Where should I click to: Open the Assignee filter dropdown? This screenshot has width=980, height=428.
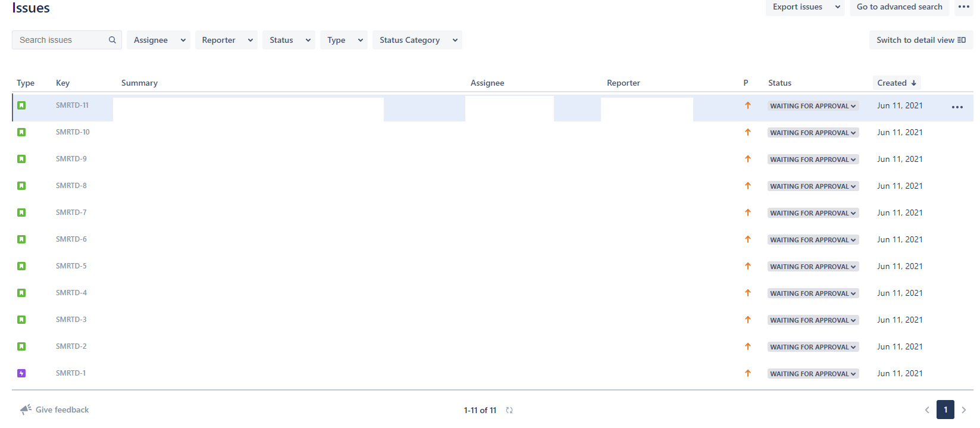pyautogui.click(x=158, y=40)
